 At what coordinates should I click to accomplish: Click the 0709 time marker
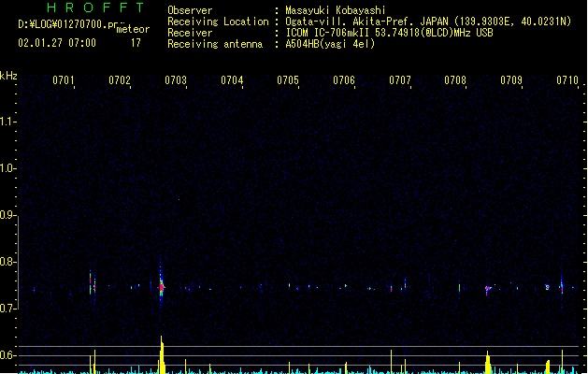pos(511,80)
